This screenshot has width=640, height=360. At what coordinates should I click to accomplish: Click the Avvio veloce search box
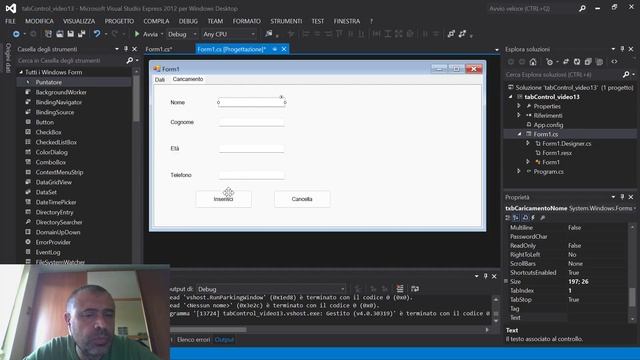pos(533,8)
